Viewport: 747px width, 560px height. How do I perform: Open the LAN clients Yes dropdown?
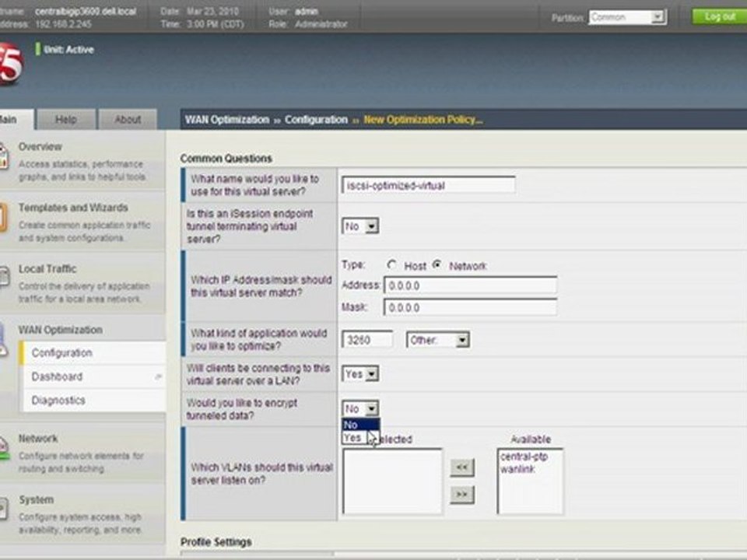pyautogui.click(x=360, y=374)
